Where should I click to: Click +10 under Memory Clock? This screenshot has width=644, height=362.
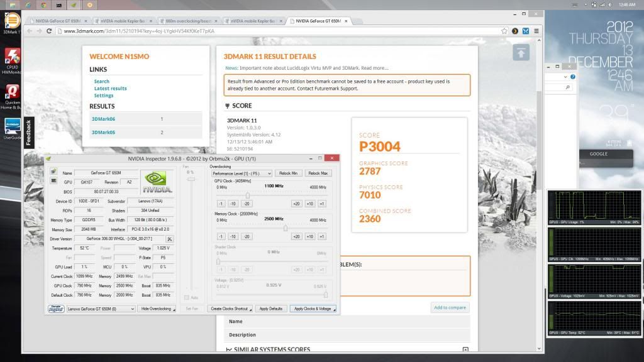pyautogui.click(x=309, y=236)
